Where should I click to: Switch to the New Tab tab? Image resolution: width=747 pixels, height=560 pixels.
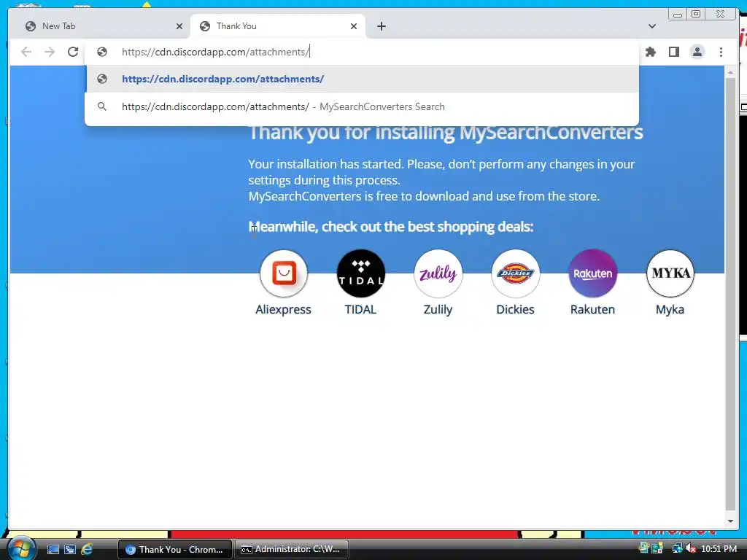[x=100, y=26]
